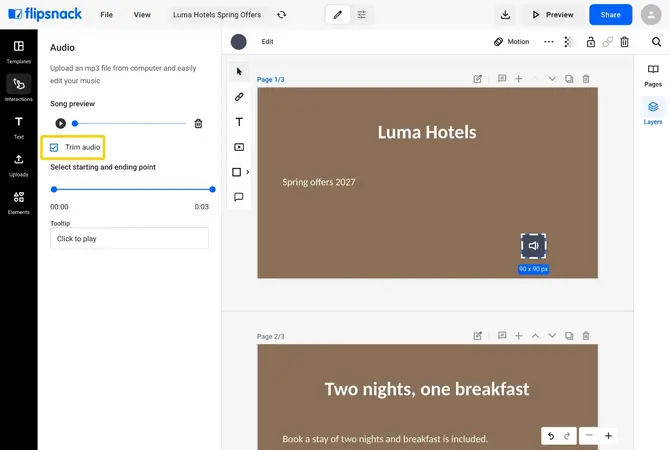670x450 pixels.
Task: Open the Interactions sidebar panel
Action: [18, 89]
